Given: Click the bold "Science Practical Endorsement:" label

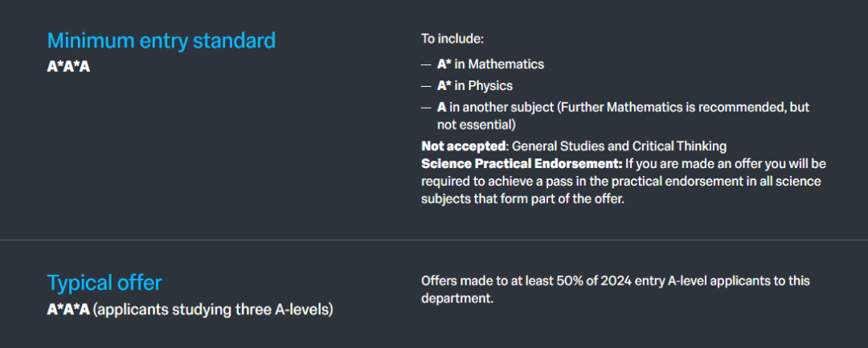Looking at the screenshot, I should [522, 164].
